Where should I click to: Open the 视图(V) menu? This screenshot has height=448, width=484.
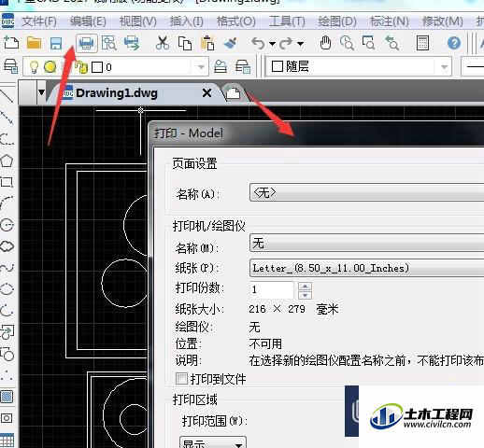pos(138,21)
